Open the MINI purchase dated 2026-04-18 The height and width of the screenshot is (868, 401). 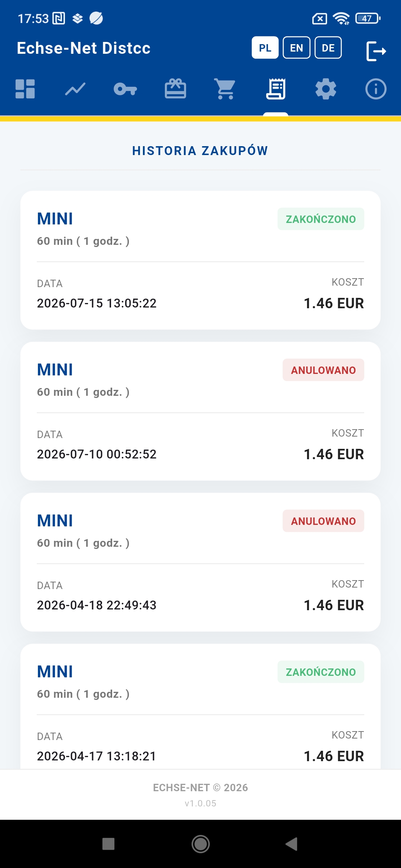[200, 562]
